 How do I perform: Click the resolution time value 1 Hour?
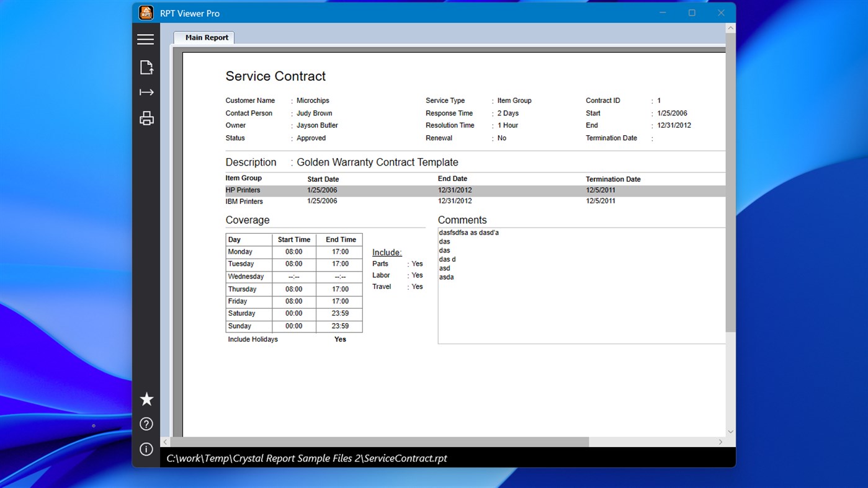pyautogui.click(x=508, y=125)
